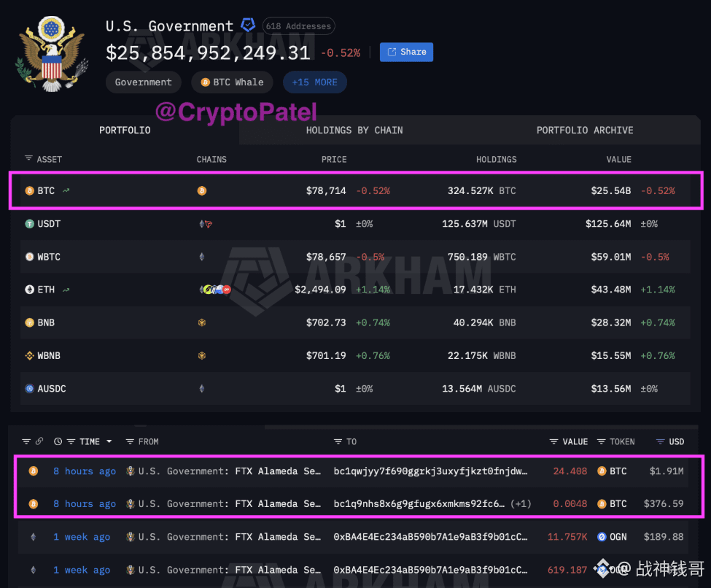Open BTC trend chart icon
Screen dimensions: 711x588
pyautogui.click(x=66, y=190)
